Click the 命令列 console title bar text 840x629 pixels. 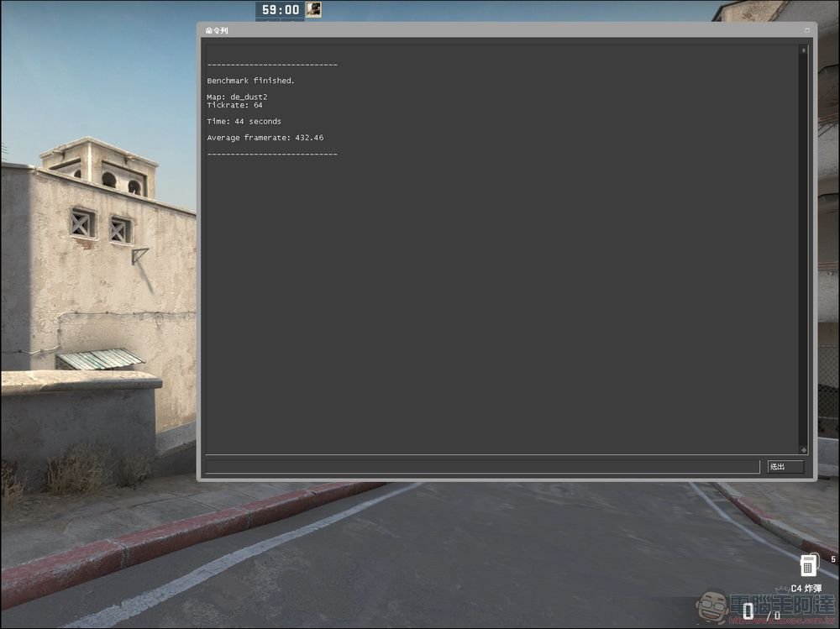(x=217, y=30)
